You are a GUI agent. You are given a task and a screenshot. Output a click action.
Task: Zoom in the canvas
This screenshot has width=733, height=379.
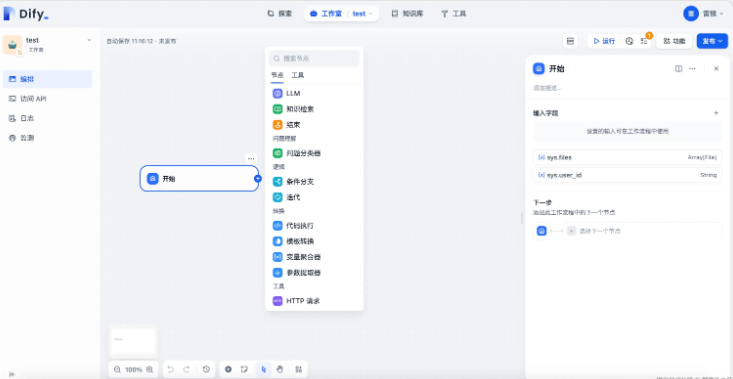(x=150, y=369)
